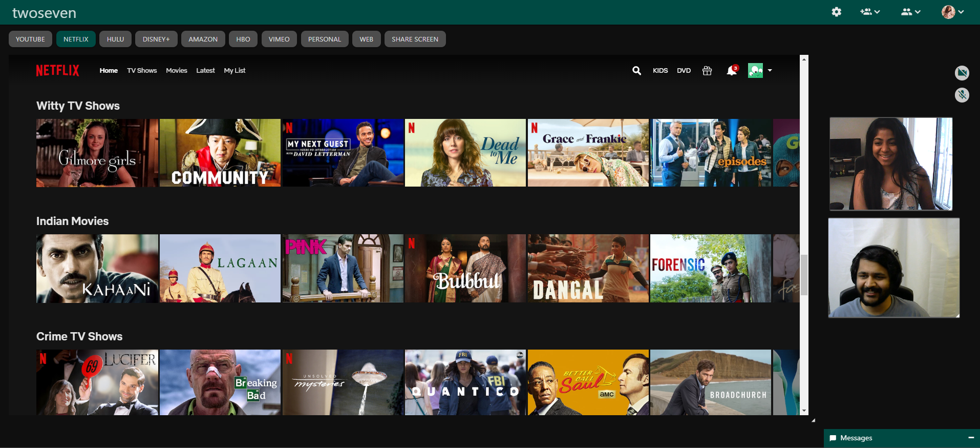This screenshot has width=980, height=448.
Task: Switch to the Amazon tab
Action: point(203,39)
